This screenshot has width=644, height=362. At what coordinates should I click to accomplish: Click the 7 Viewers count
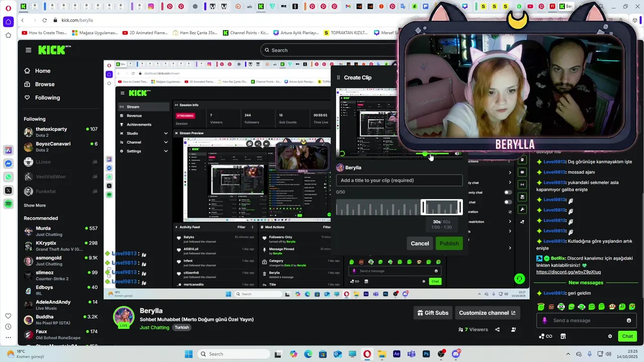pyautogui.click(x=473, y=329)
